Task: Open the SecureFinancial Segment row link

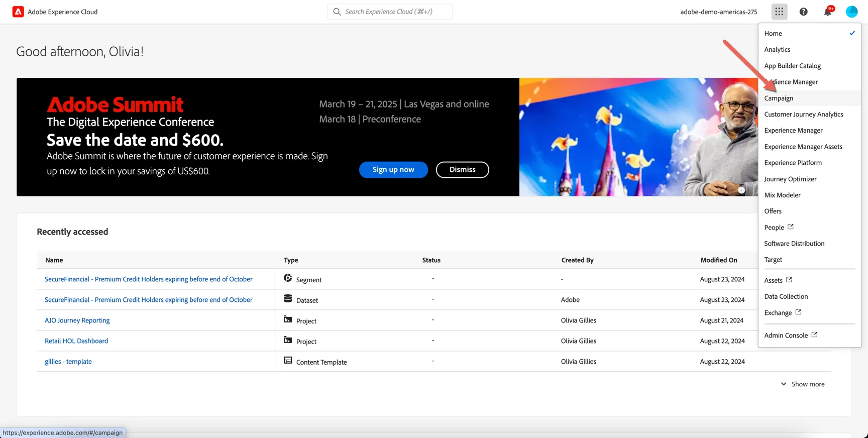Action: 149,279
